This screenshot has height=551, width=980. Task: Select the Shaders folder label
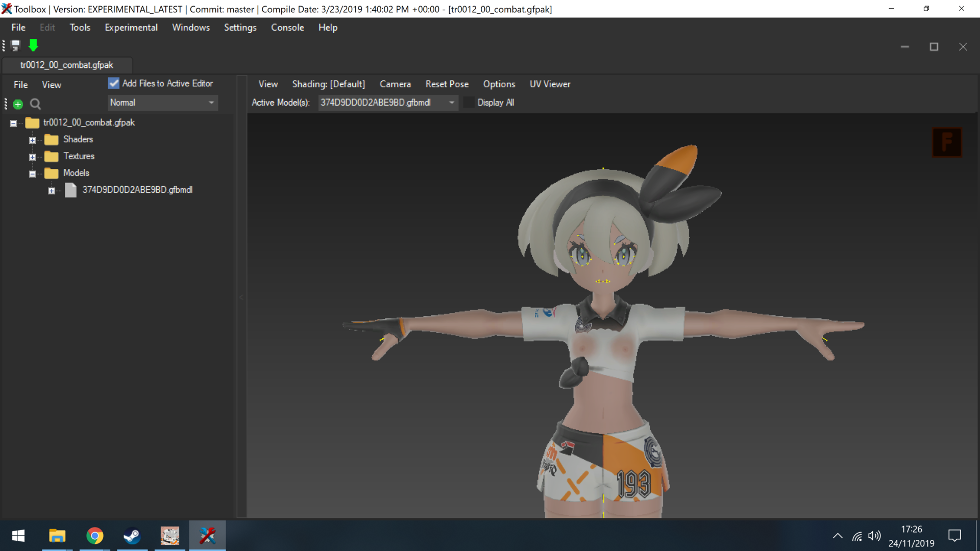point(78,140)
